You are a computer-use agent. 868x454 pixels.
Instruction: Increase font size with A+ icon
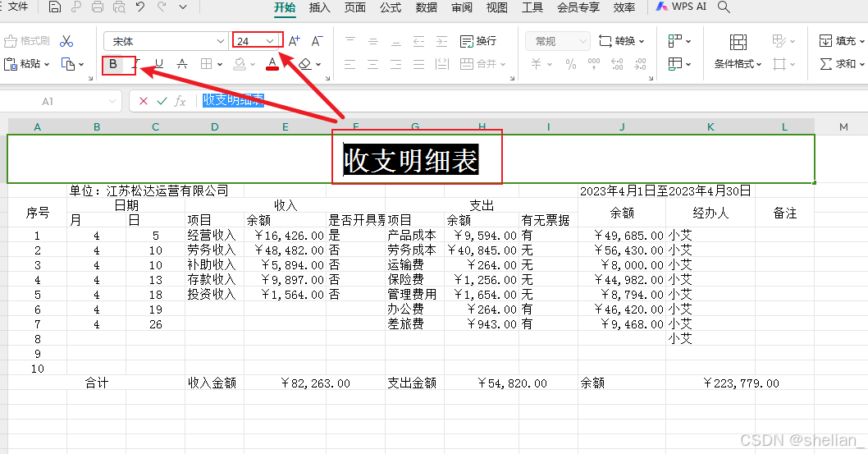295,41
